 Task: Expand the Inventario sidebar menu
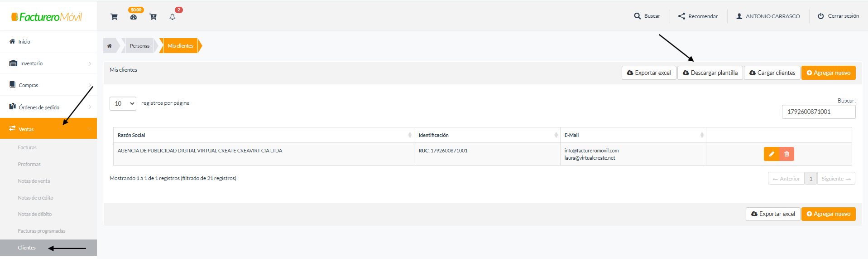coord(48,64)
